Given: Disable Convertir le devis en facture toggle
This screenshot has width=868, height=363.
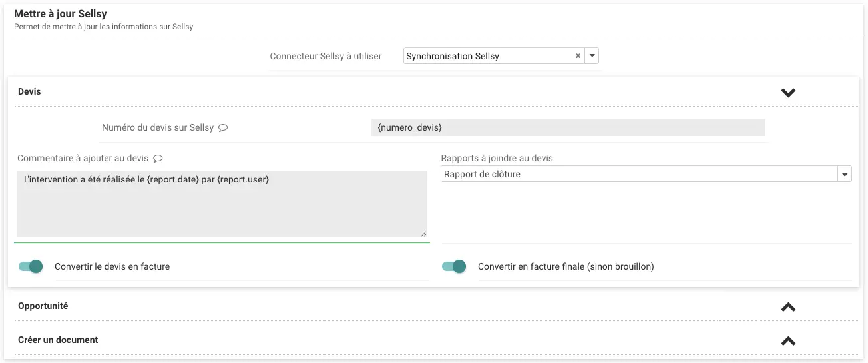Looking at the screenshot, I should pyautogui.click(x=31, y=266).
